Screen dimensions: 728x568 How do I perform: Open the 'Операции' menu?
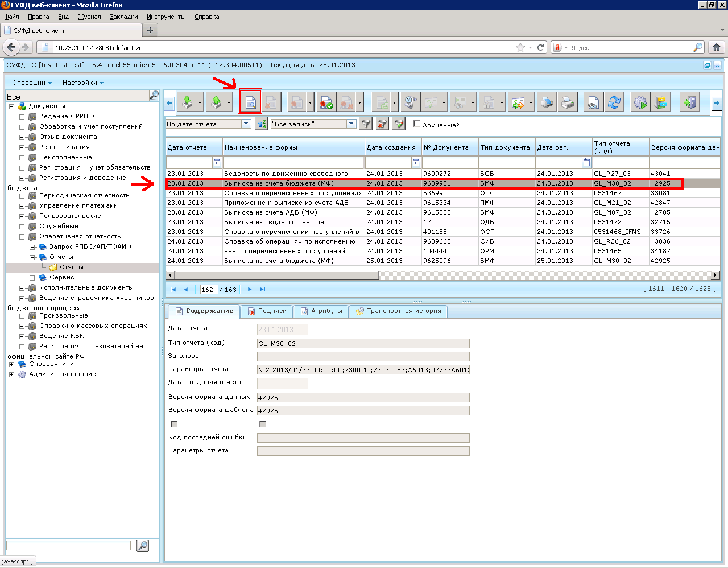tap(31, 83)
